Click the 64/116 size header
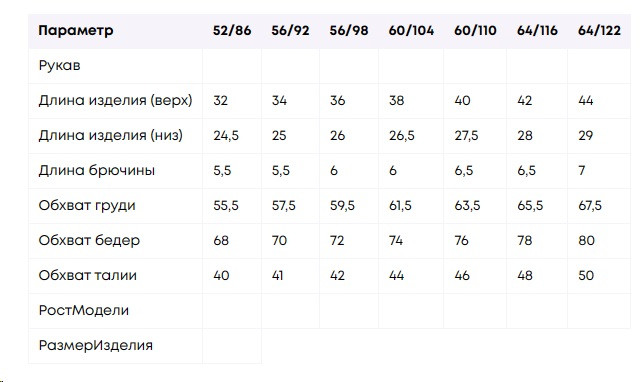Image resolution: width=640 pixels, height=382 pixels. [x=537, y=31]
